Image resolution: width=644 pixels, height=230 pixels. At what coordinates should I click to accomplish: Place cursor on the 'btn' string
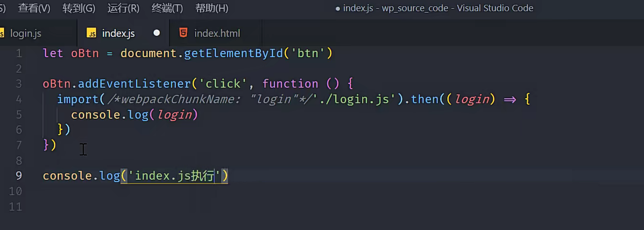pyautogui.click(x=308, y=53)
